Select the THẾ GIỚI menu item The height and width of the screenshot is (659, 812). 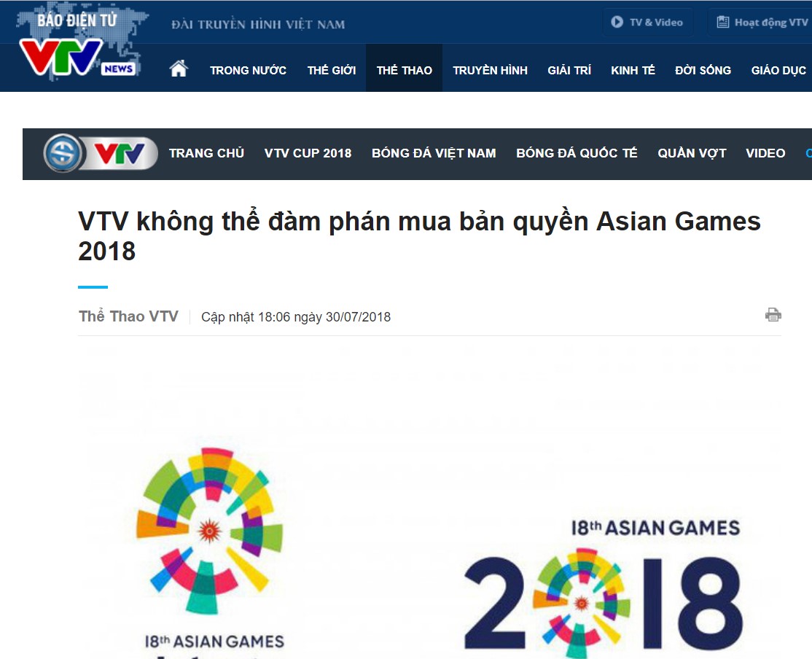pyautogui.click(x=332, y=70)
